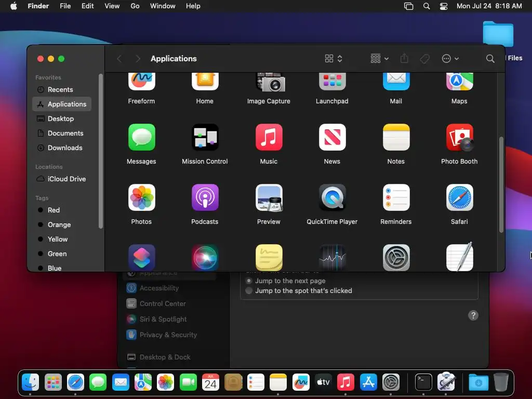Open Accessibility in System Settings sidebar
532x399 pixels.
(x=170, y=288)
